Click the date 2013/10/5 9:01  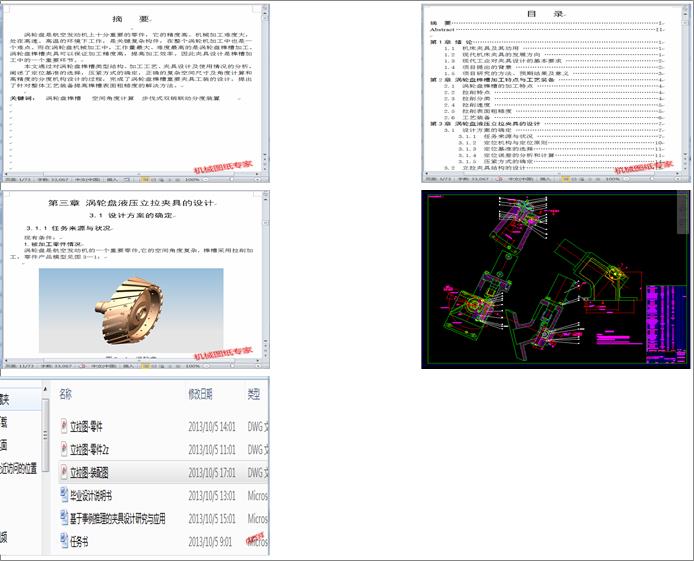(210, 542)
